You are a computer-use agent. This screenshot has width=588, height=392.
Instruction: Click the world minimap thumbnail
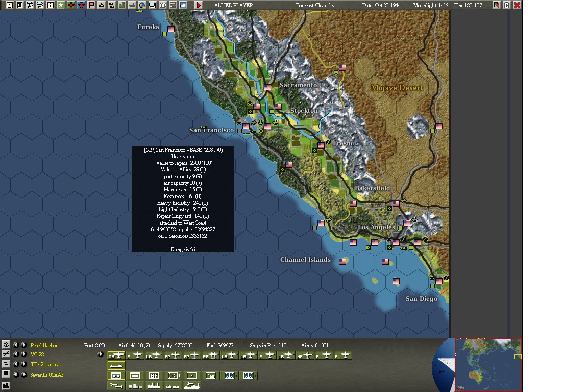tap(488, 365)
